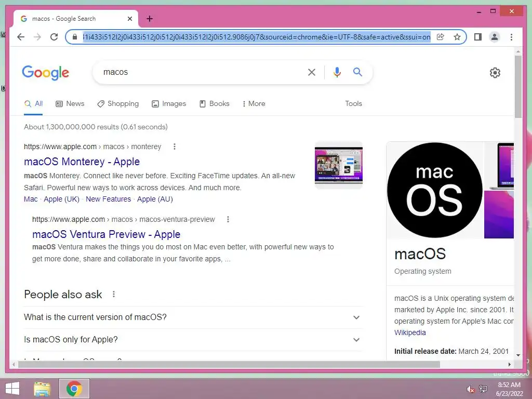Switch to the Books tab
Image resolution: width=532 pixels, height=399 pixels.
pyautogui.click(x=215, y=104)
